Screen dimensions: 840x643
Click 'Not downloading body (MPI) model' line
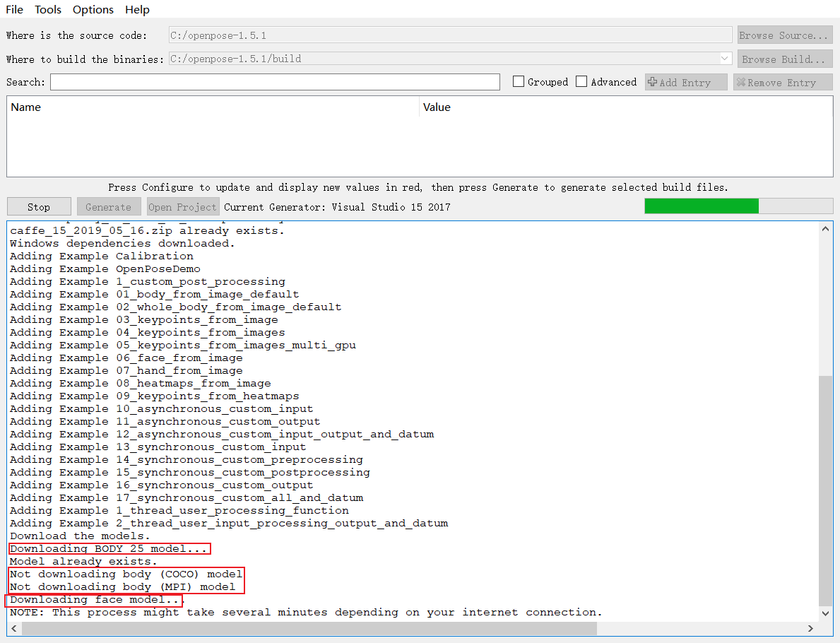click(123, 587)
